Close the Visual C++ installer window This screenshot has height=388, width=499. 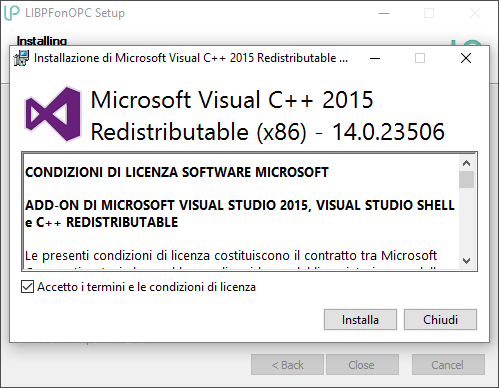pos(466,58)
